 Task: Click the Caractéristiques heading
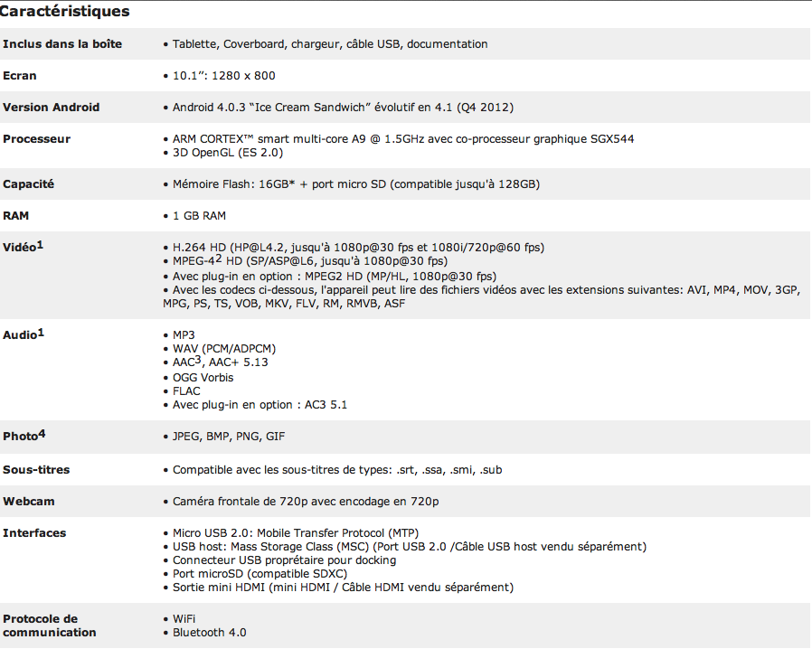(x=64, y=12)
